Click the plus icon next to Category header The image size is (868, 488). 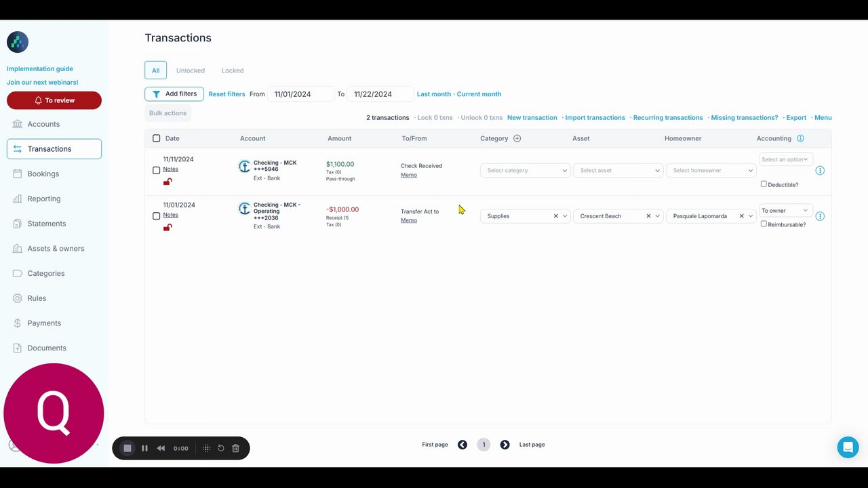click(x=517, y=138)
